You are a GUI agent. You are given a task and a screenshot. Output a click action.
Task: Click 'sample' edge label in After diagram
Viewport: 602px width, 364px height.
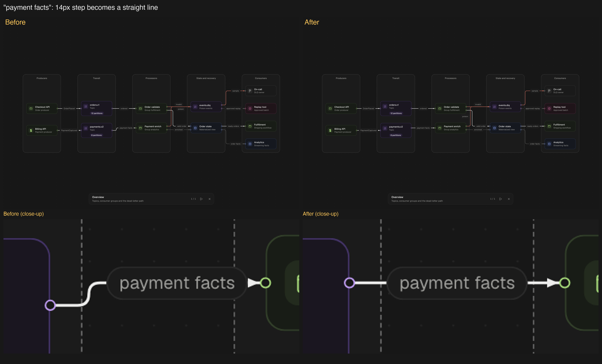point(535,91)
